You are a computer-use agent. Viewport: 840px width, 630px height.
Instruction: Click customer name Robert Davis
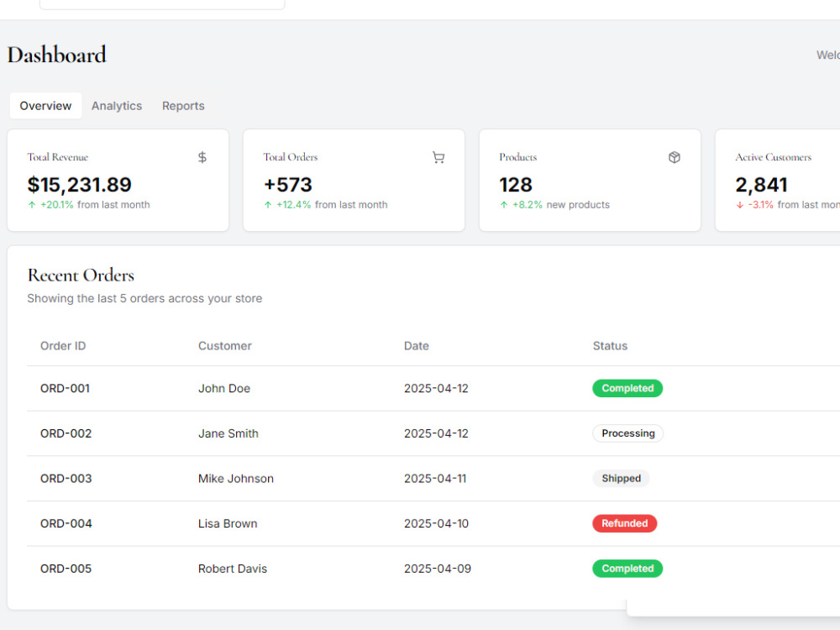point(233,568)
